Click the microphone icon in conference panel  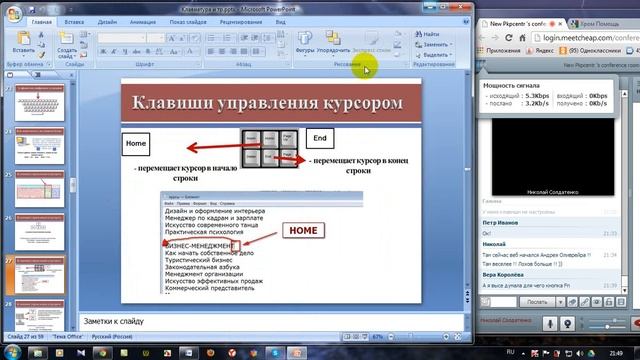point(550,324)
